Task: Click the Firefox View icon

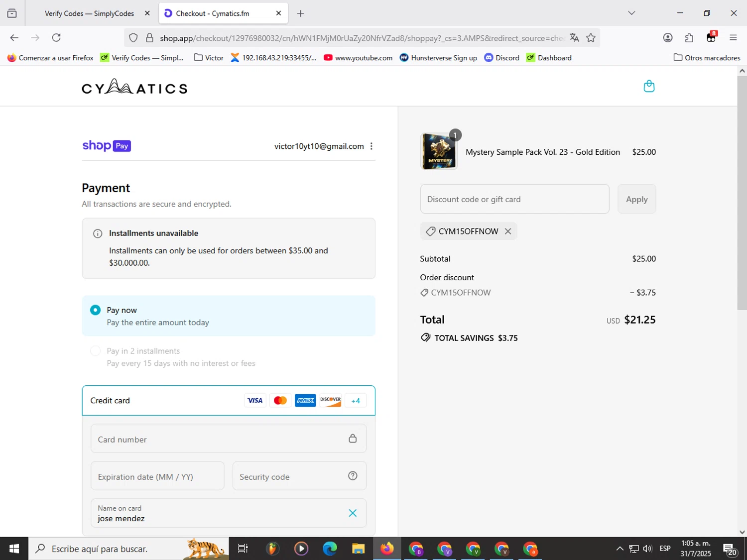Action: (x=12, y=13)
